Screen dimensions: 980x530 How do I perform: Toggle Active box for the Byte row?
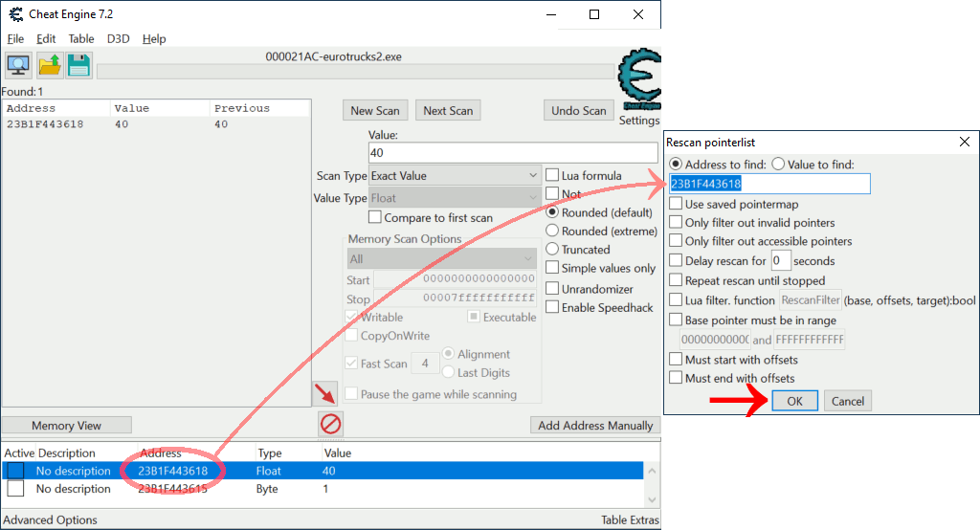coord(15,489)
